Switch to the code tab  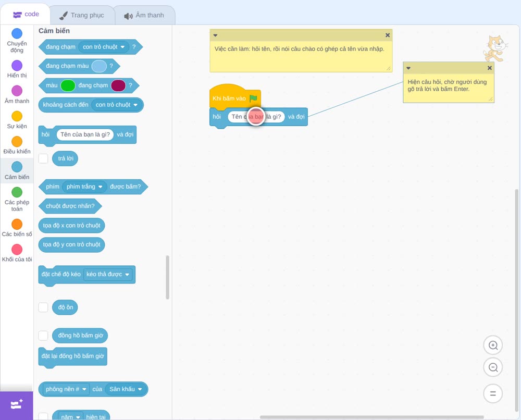26,14
